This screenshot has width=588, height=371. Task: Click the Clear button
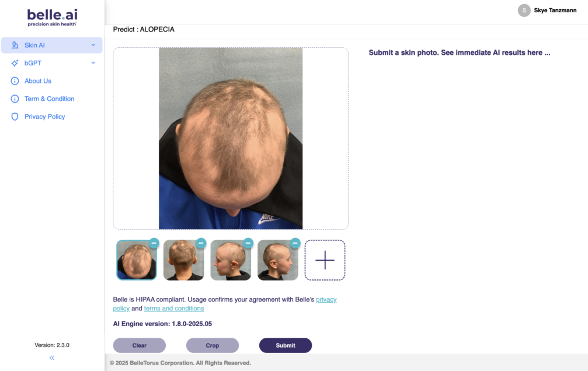coord(140,345)
